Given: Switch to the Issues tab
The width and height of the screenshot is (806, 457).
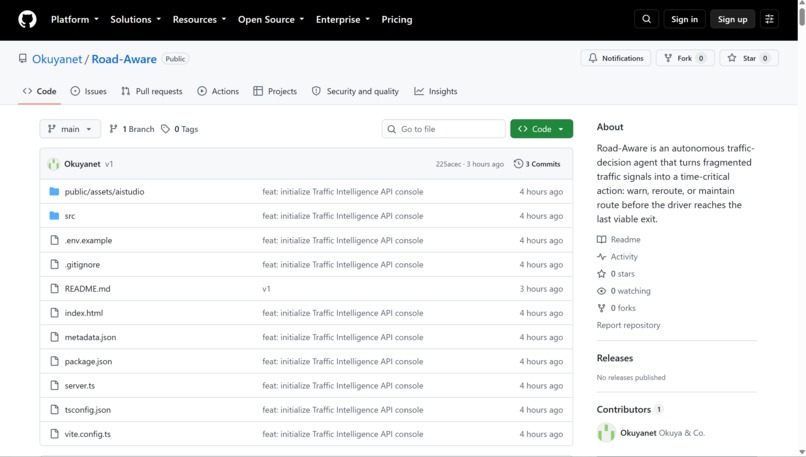Looking at the screenshot, I should (x=88, y=91).
